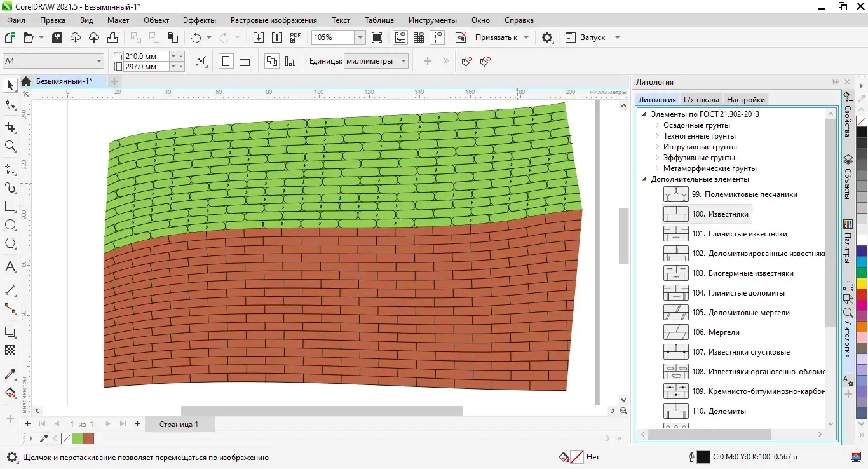Open the Options gear icon

point(547,37)
